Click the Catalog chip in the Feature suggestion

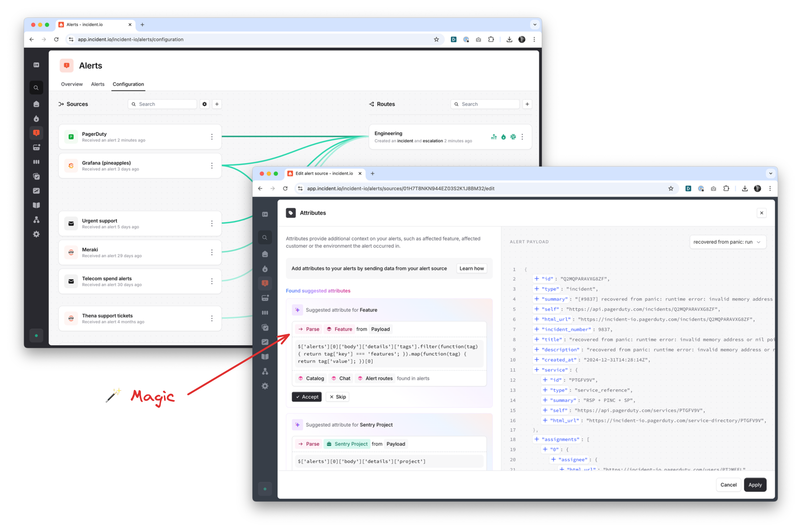(x=311, y=378)
